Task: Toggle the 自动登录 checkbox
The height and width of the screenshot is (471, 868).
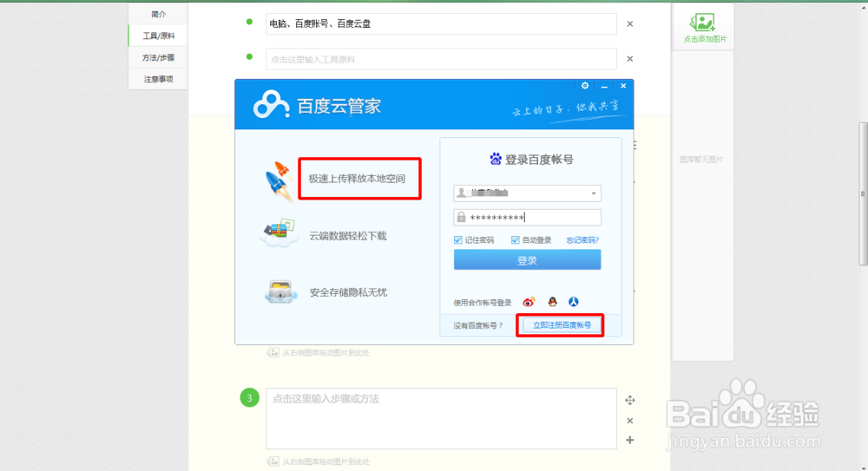Action: pyautogui.click(x=516, y=239)
